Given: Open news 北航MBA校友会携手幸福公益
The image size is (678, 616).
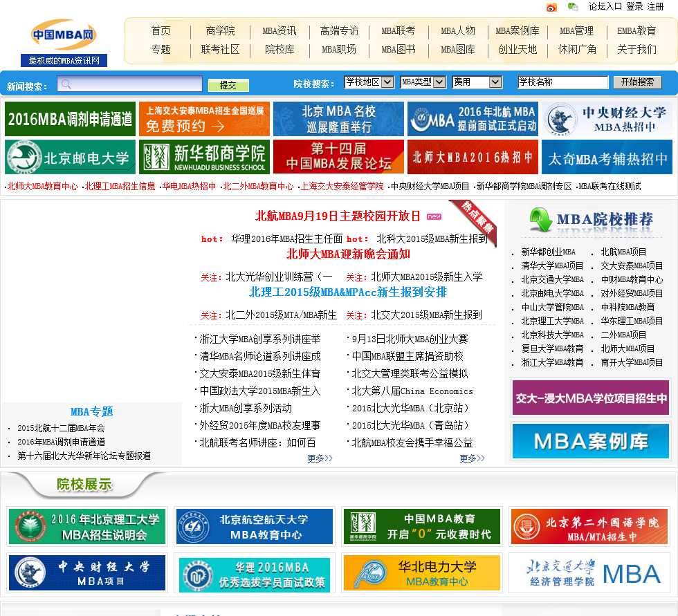Looking at the screenshot, I should [412, 442].
